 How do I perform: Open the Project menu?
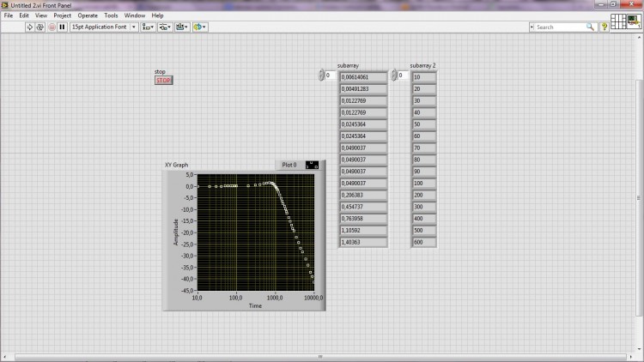(x=63, y=15)
